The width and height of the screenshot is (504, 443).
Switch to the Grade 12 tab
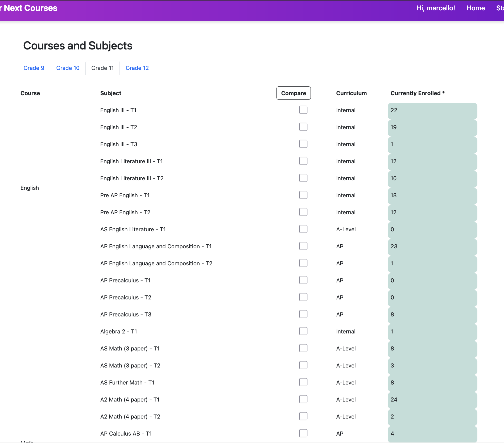[x=137, y=68]
